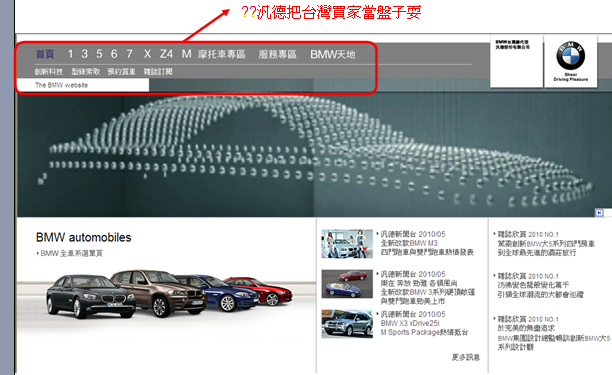Open the Z4 menu item

tap(166, 54)
